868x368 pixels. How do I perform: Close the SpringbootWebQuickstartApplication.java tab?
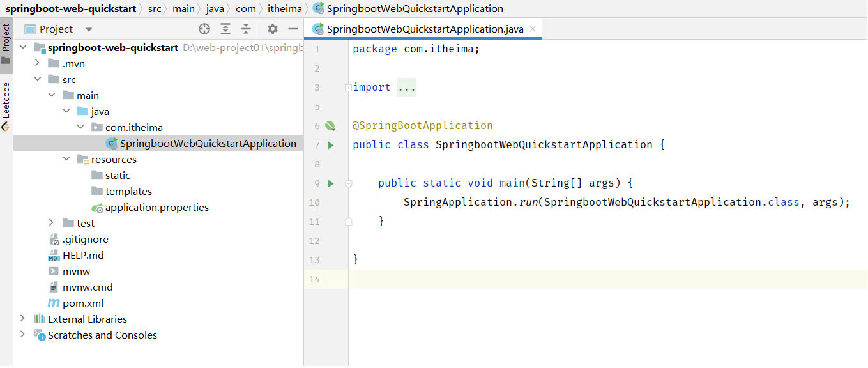(533, 29)
